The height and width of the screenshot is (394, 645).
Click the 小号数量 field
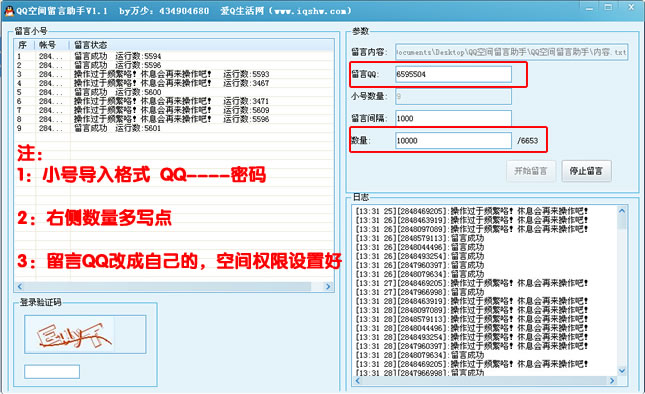pos(453,97)
